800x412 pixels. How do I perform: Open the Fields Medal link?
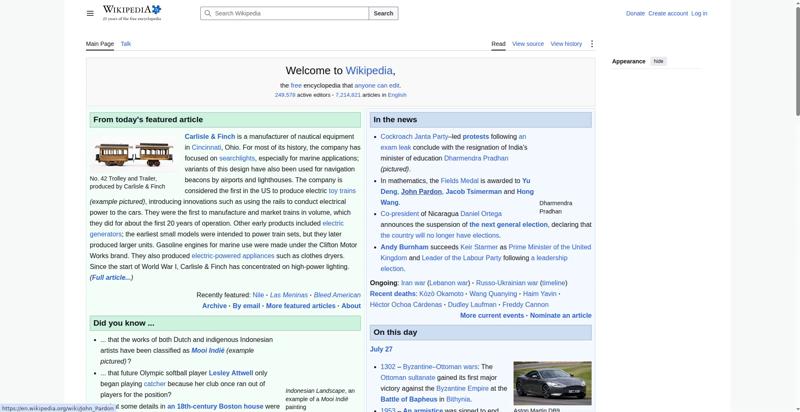pyautogui.click(x=460, y=181)
